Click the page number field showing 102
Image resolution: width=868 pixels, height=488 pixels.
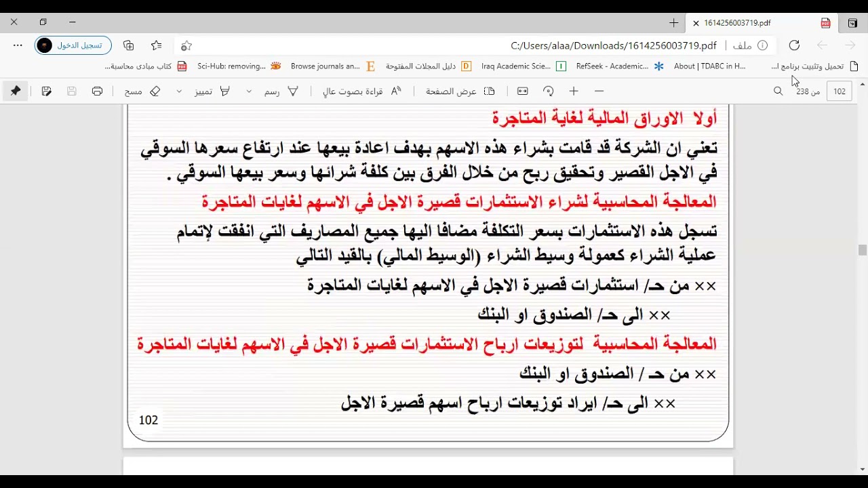coord(840,91)
